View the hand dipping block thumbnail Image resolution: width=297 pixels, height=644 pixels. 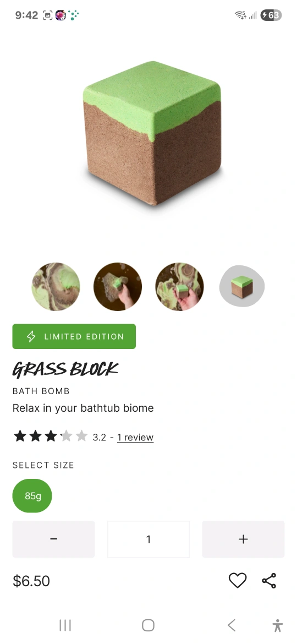118,287
